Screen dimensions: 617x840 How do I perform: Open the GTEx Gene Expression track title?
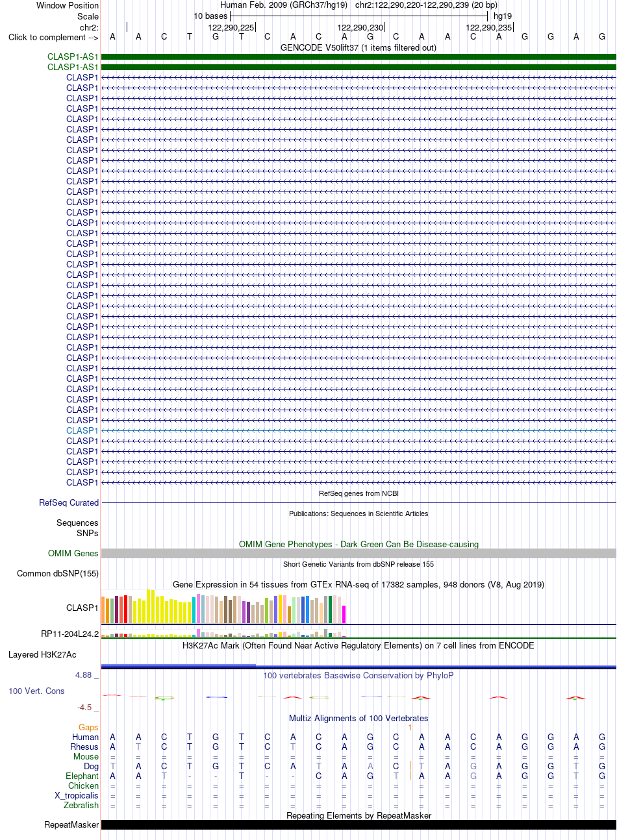359,585
